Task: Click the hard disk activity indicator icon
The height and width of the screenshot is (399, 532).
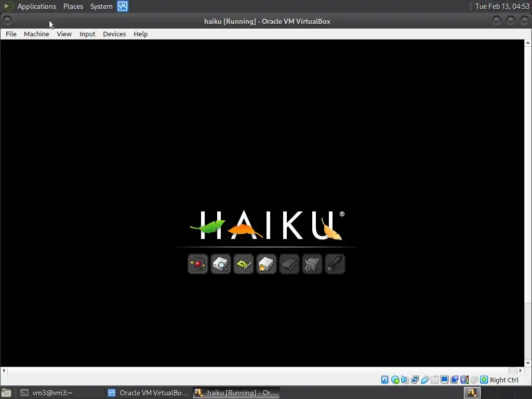Action: (385, 380)
